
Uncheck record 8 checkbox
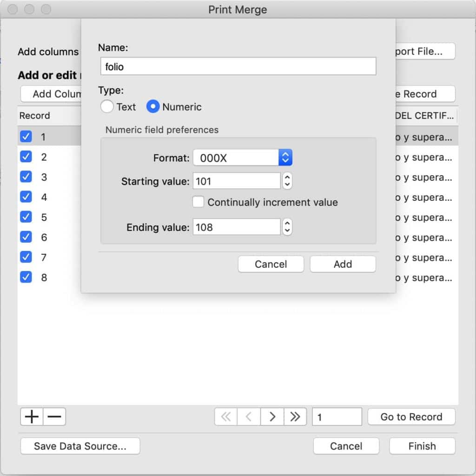(26, 278)
